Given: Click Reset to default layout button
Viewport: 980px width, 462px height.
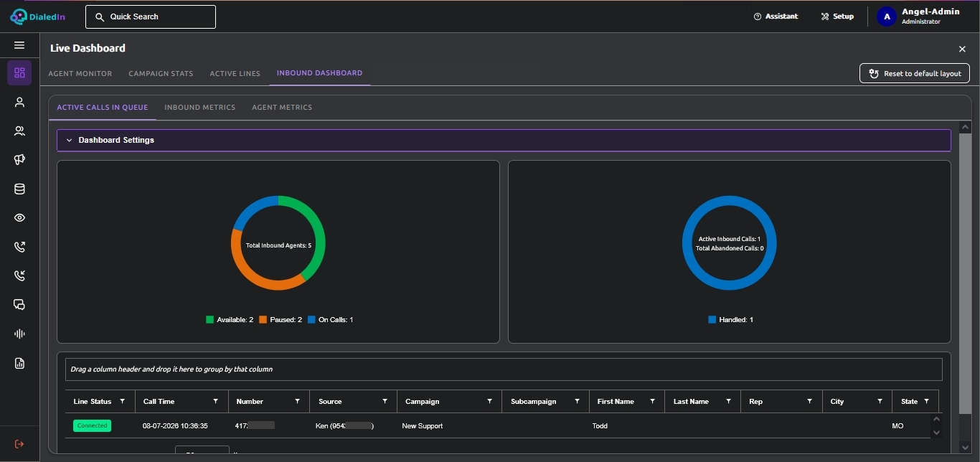Looking at the screenshot, I should pyautogui.click(x=915, y=73).
